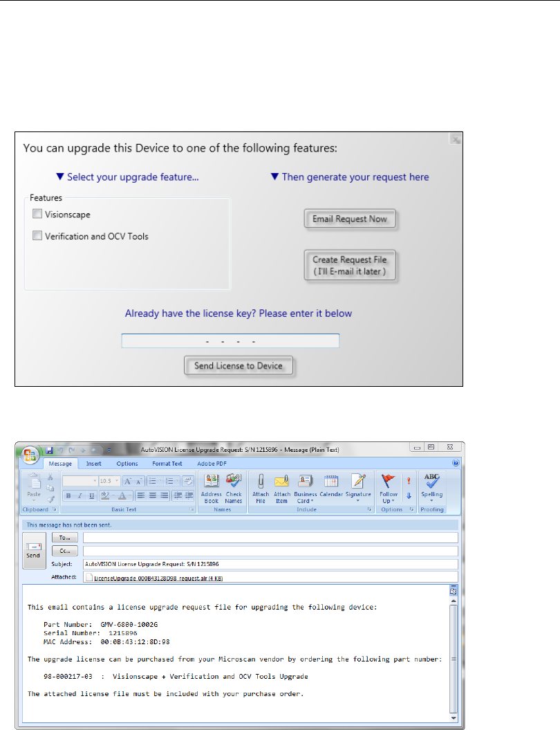Click the Decrease Indent icon

click(x=178, y=495)
